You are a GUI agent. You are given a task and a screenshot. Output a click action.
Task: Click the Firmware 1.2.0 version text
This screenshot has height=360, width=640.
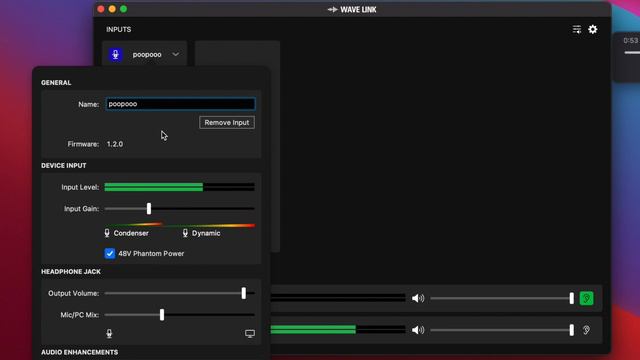pyautogui.click(x=115, y=144)
